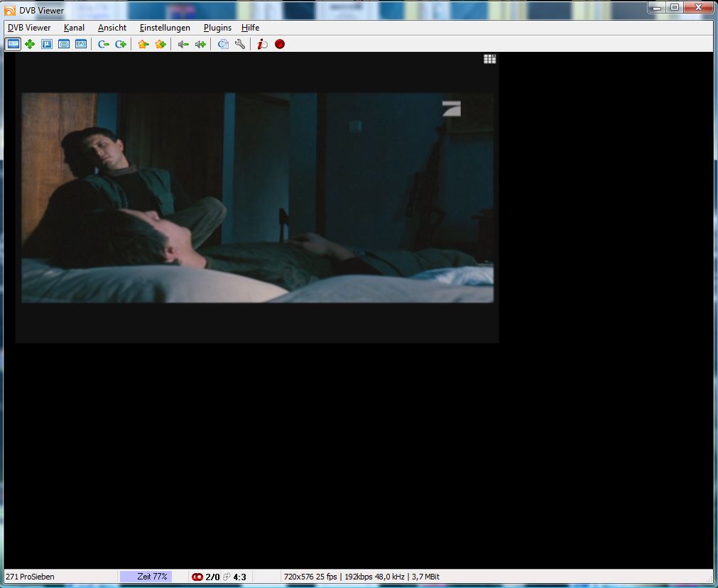Expand the Plugins menu

217,28
